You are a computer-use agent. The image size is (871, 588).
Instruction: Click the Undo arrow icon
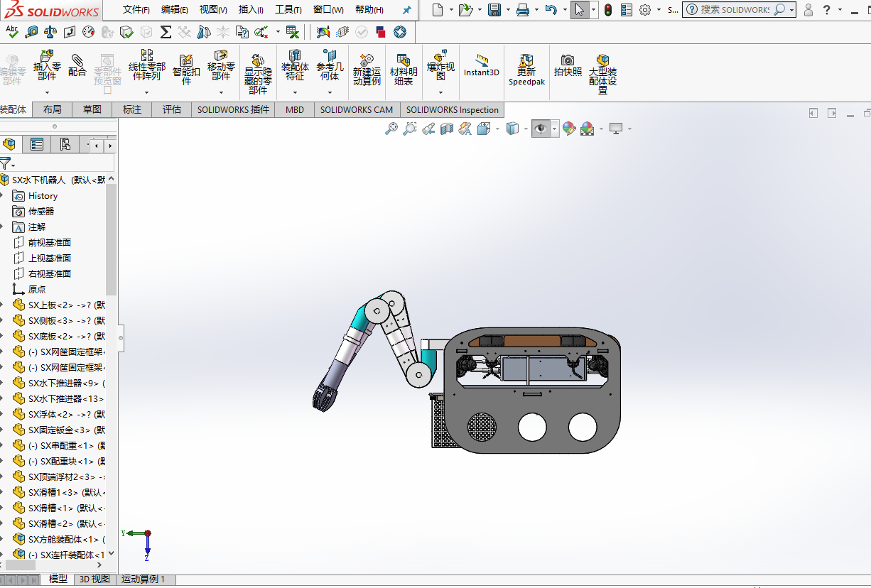(551, 10)
